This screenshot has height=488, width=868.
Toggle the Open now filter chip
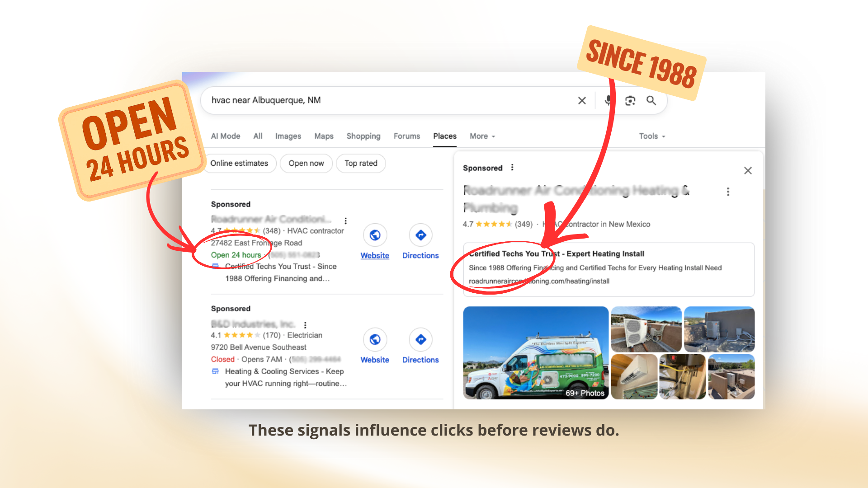[x=306, y=163]
